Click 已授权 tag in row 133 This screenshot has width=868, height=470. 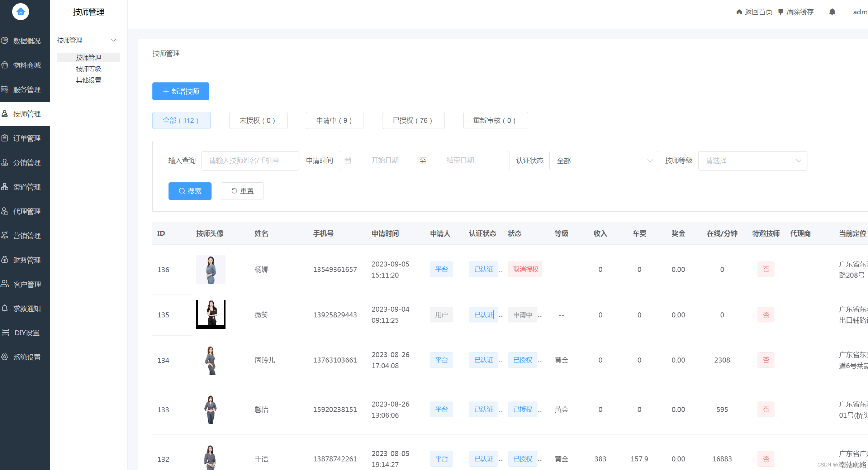(x=522, y=409)
